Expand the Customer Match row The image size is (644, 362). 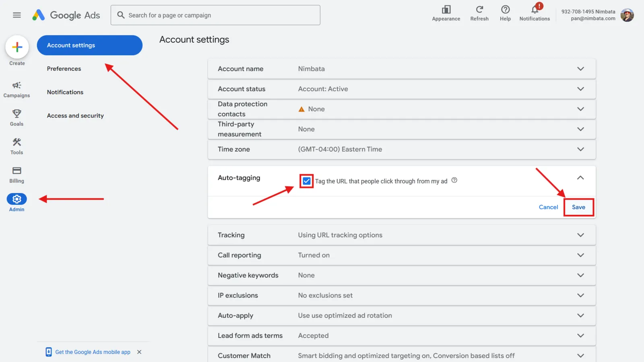[402, 354]
